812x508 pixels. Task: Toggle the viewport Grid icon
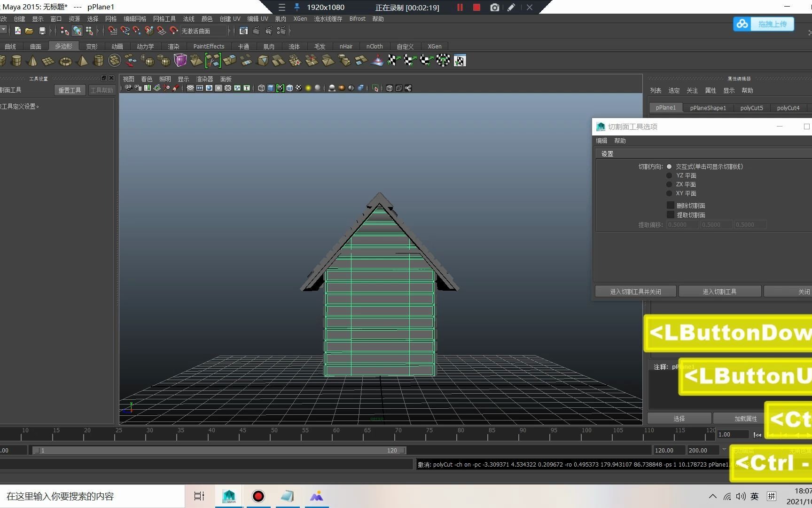190,88
